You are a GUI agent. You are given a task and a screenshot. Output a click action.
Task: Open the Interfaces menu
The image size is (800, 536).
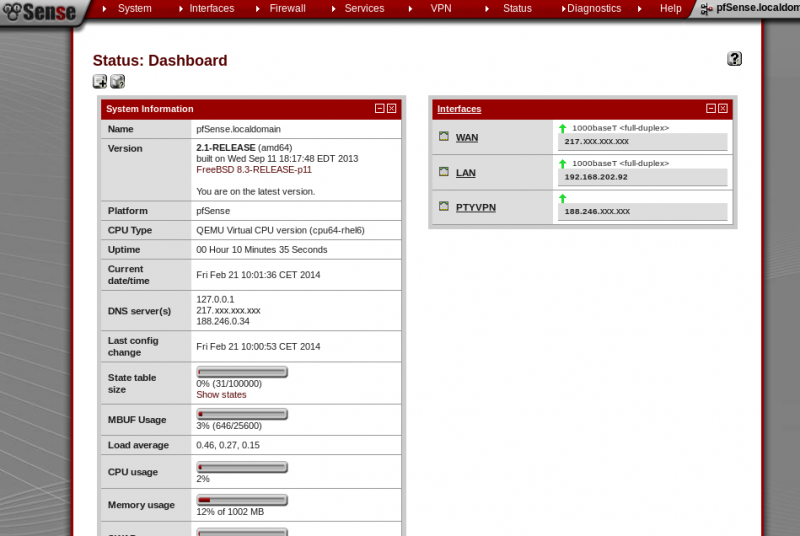(x=212, y=8)
